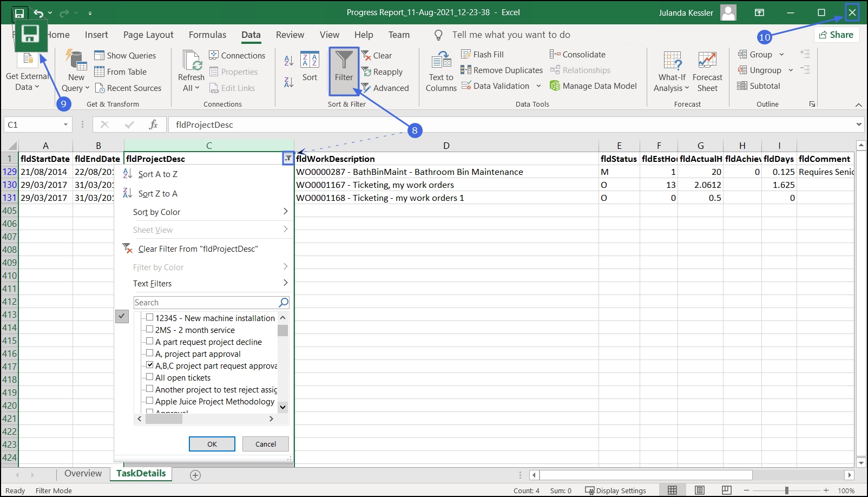
Task: Click Sort A to Z ribbon icon
Action: pyautogui.click(x=289, y=61)
